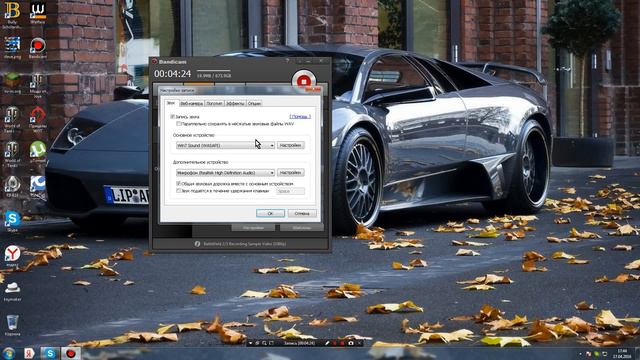Select the Звук tab
Viewport: 640px width, 360px height.
[171, 103]
